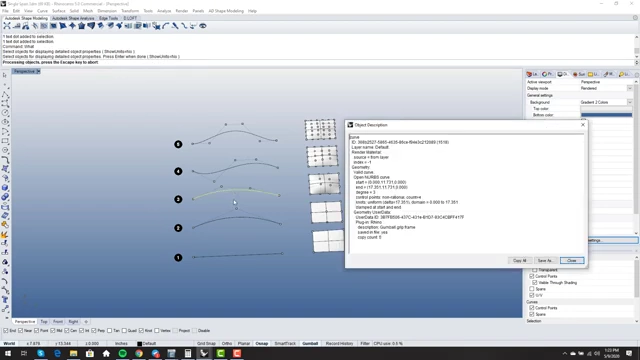Viewport: 640px width, 360px height.
Task: Open Task View from the taskbar
Action: click(x=24, y=353)
